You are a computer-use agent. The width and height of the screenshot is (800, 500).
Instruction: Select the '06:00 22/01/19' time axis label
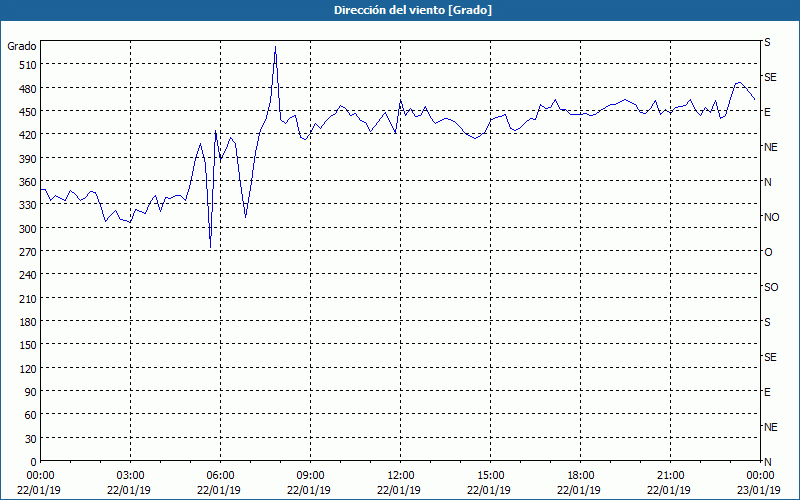click(220, 483)
